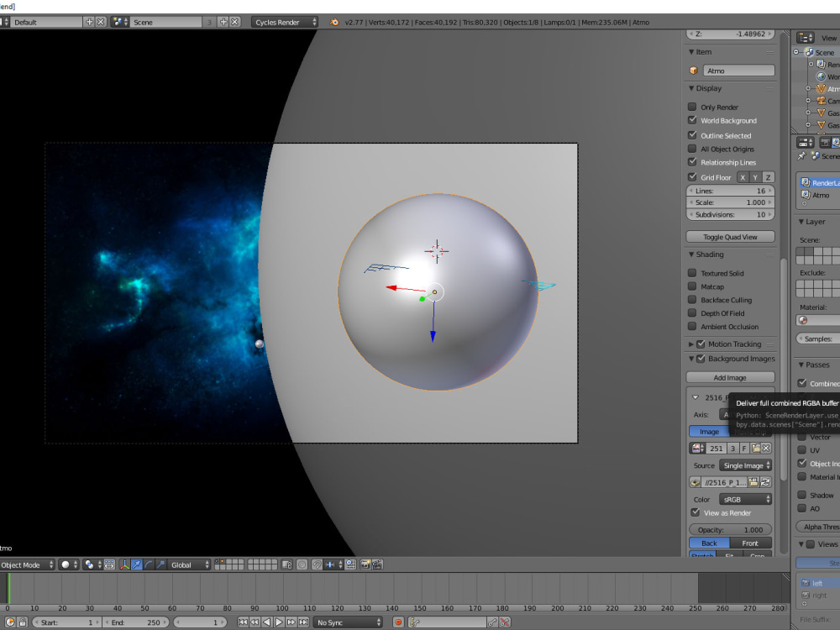The width and height of the screenshot is (840, 630).
Task: Open the Object Mode dropdown
Action: (27, 564)
